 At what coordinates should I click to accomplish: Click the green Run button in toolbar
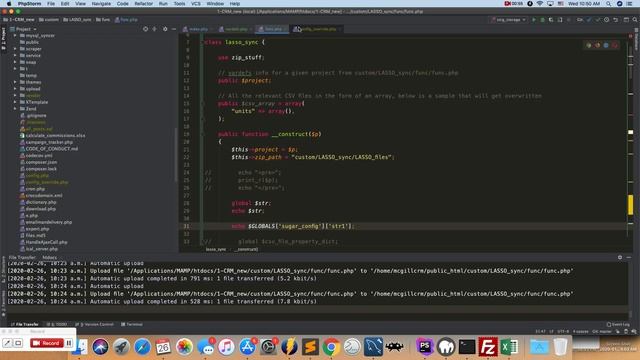coord(533,20)
